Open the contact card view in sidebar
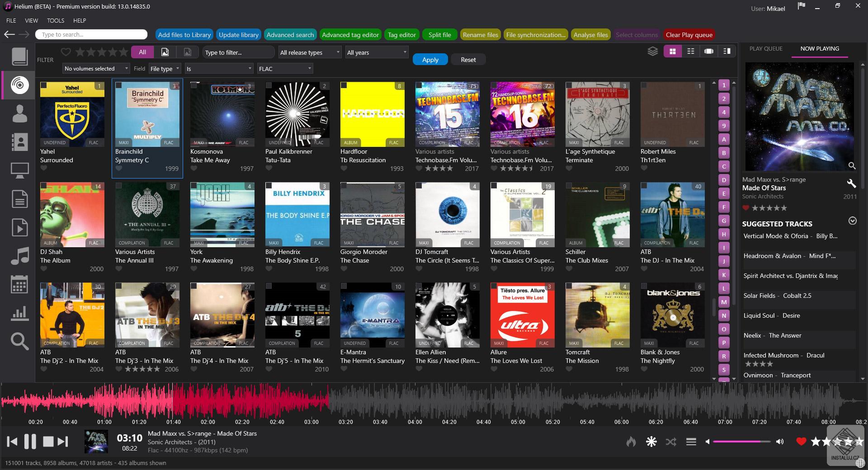 coord(20,142)
